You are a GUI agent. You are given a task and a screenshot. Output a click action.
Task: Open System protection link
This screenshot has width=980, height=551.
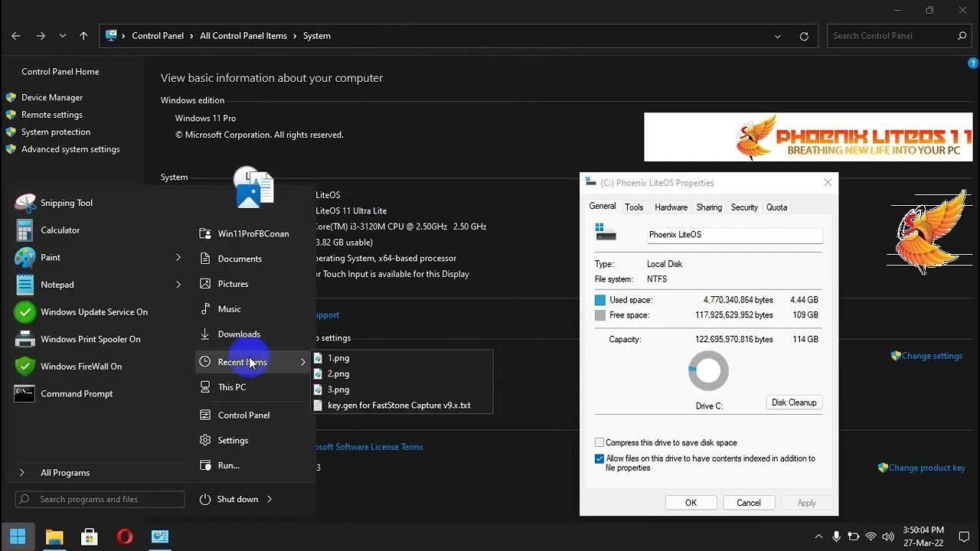pyautogui.click(x=56, y=132)
